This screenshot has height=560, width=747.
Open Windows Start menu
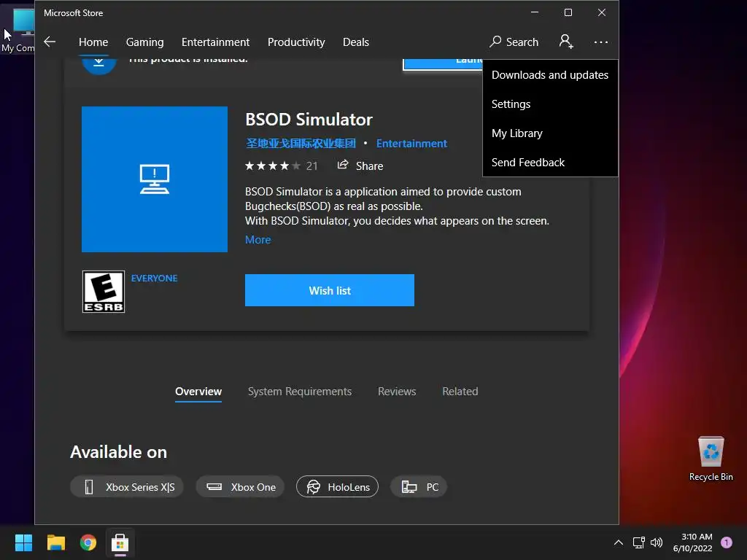[23, 542]
